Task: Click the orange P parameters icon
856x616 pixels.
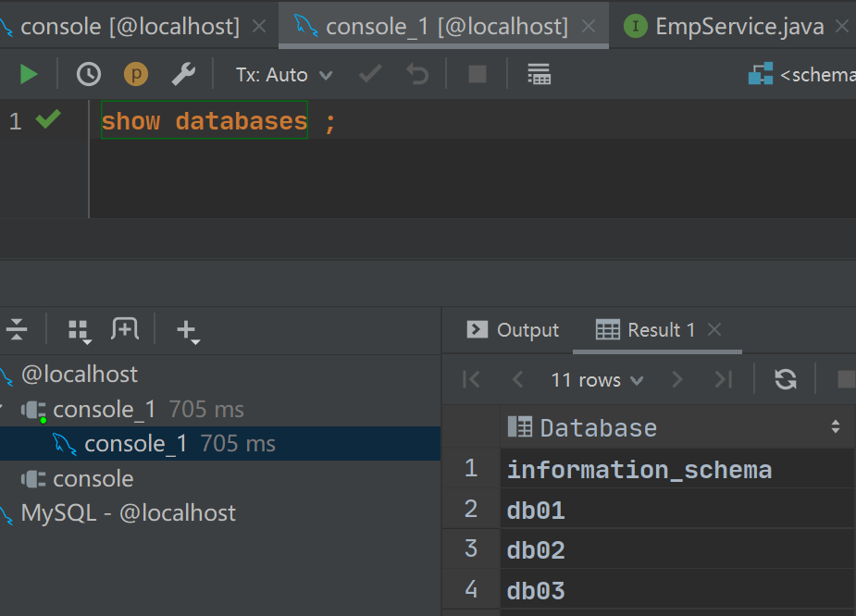Action: point(136,74)
